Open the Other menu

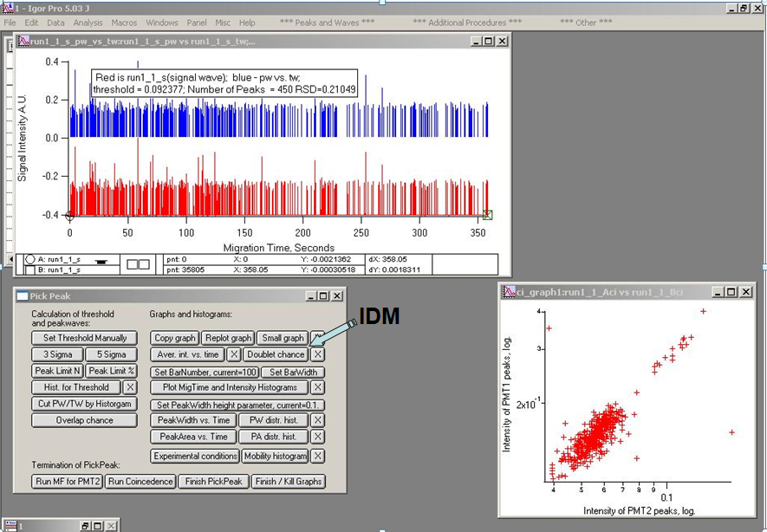tap(586, 23)
